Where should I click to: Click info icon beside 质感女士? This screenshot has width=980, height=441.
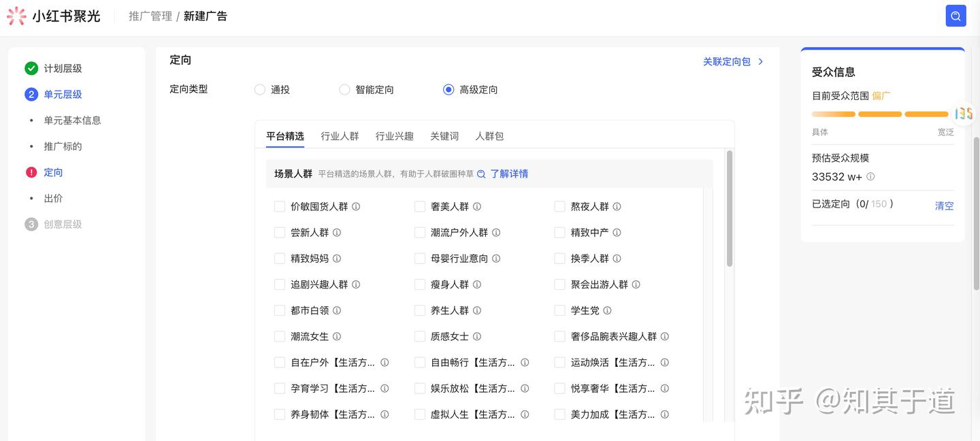477,336
